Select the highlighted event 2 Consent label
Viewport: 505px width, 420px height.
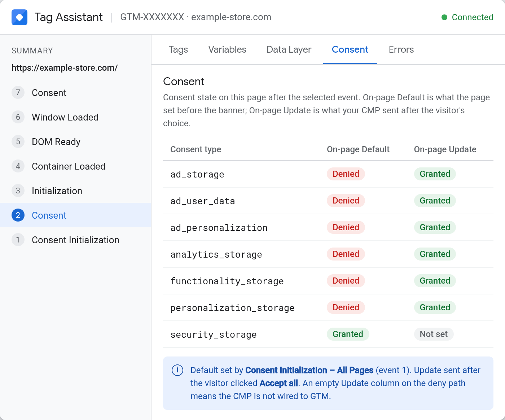[x=49, y=215]
